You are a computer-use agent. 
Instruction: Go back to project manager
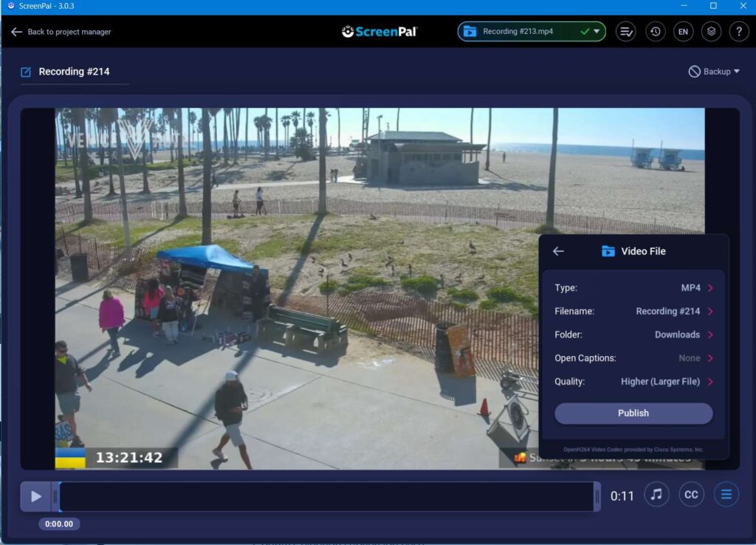click(61, 32)
